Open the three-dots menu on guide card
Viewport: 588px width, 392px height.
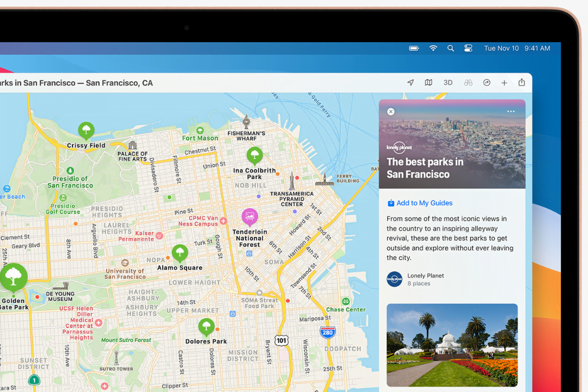[511, 112]
